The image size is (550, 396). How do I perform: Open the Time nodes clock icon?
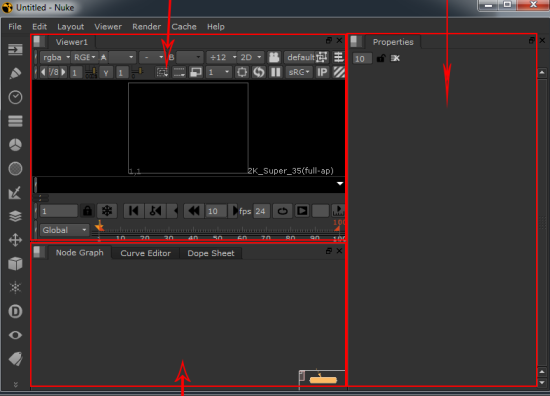point(15,97)
